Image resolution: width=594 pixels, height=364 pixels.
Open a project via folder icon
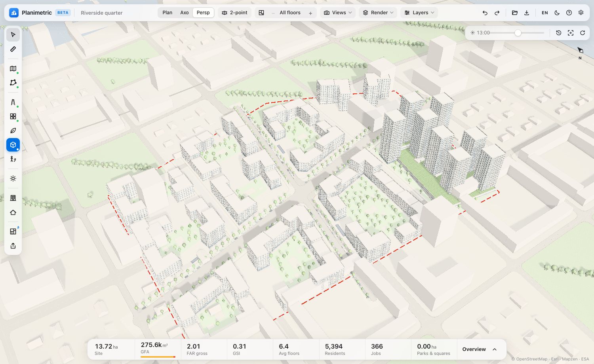(x=515, y=13)
